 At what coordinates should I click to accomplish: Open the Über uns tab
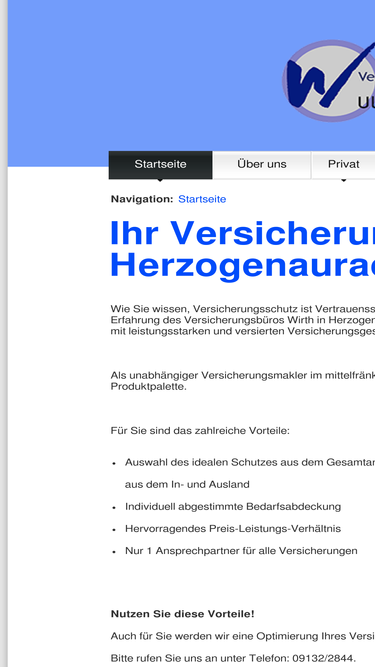262,165
